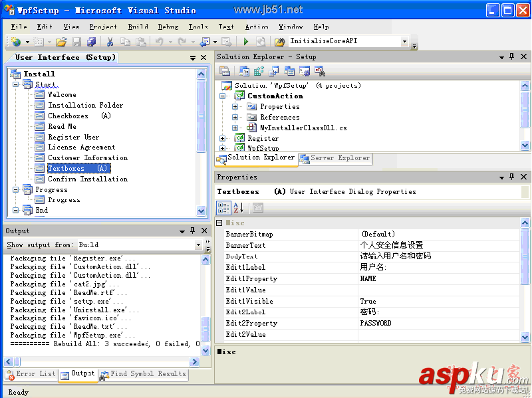This screenshot has height=398, width=532.
Task: Click the Edit2Property value PASSWORD
Action: coord(439,323)
